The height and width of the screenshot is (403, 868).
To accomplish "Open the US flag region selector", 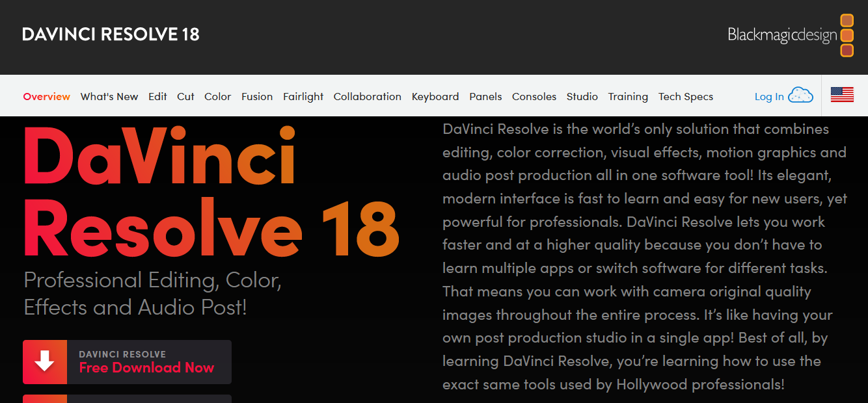I will pos(842,96).
